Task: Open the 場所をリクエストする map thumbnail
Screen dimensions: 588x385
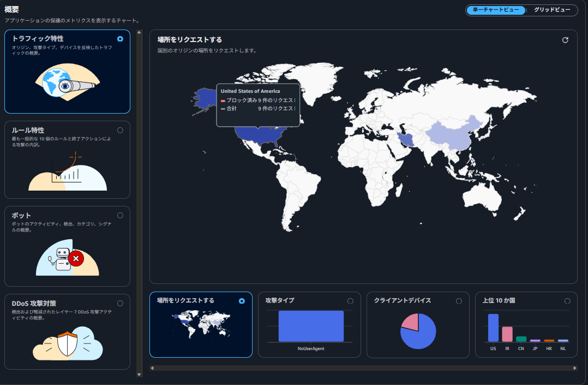Action: pos(201,324)
